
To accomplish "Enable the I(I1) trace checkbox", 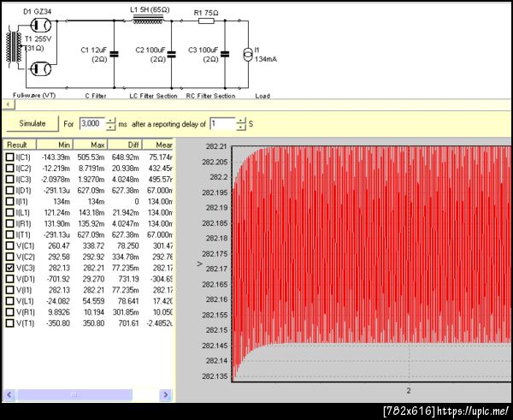I will 10,202.
